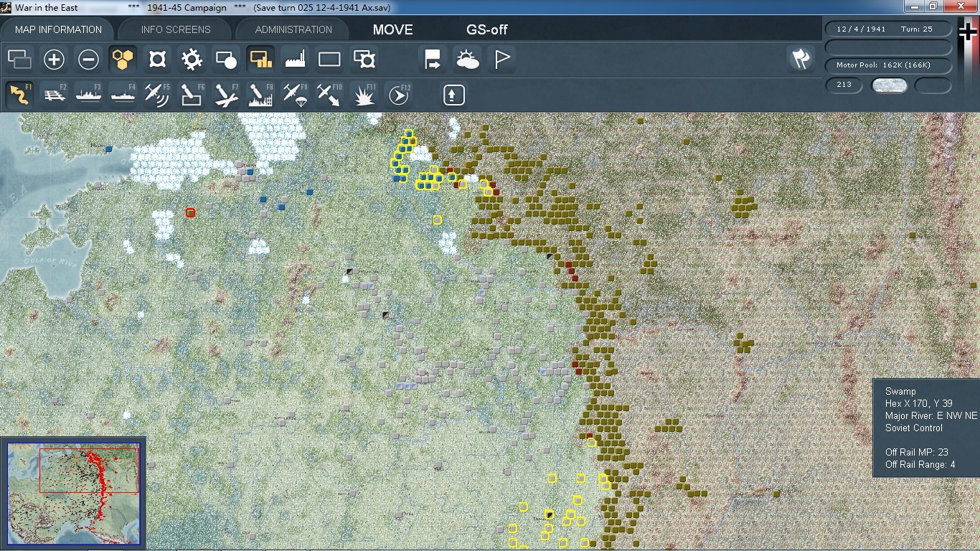This screenshot has height=551, width=980.
Task: Toggle the highlighted yellow screen-and-bars icon
Action: click(x=260, y=59)
